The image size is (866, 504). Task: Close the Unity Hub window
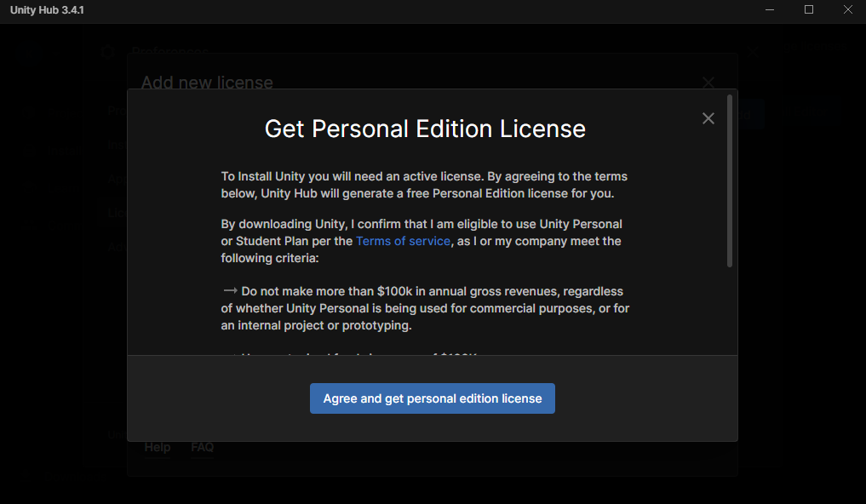click(848, 10)
